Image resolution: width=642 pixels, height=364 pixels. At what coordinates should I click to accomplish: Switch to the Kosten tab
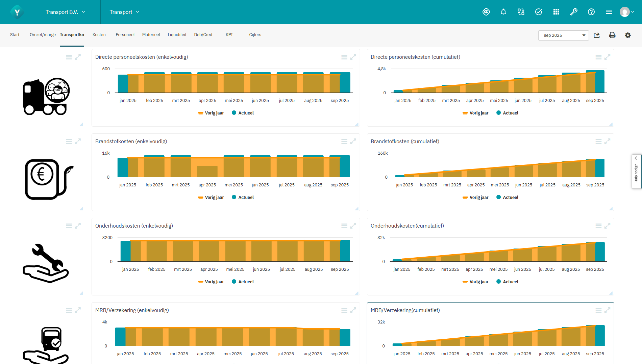(x=99, y=35)
